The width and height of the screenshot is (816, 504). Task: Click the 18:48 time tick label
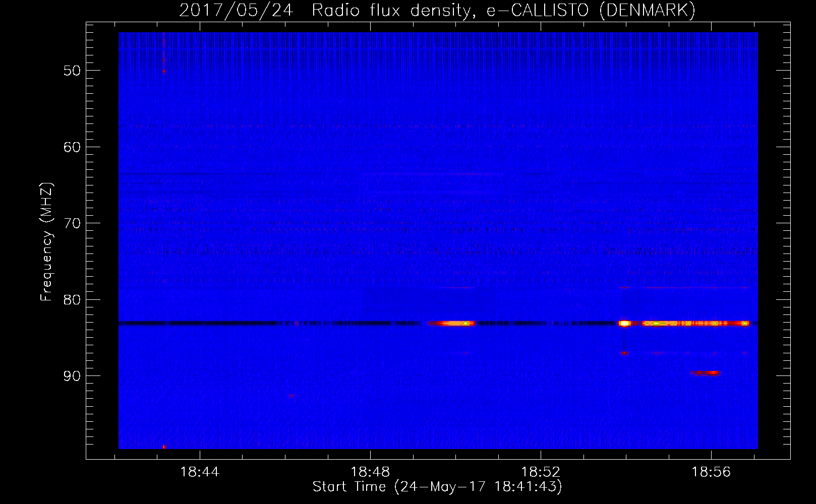(371, 472)
